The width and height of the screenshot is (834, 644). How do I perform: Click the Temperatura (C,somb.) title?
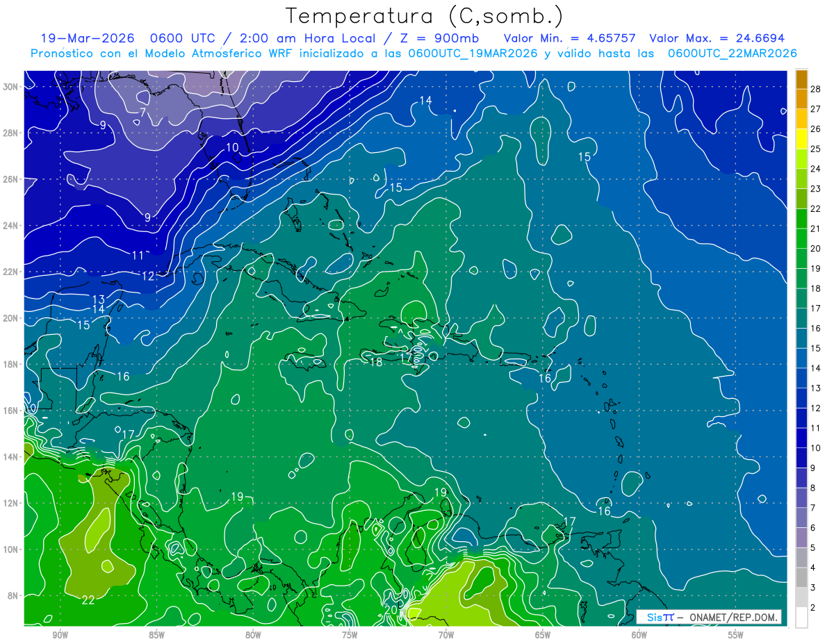tap(425, 16)
